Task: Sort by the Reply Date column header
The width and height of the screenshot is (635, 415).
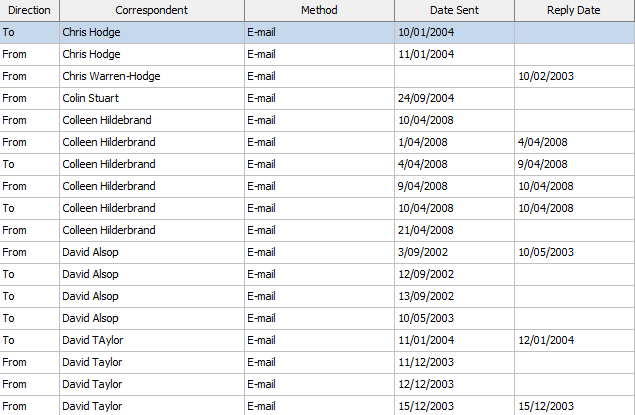Action: 574,10
